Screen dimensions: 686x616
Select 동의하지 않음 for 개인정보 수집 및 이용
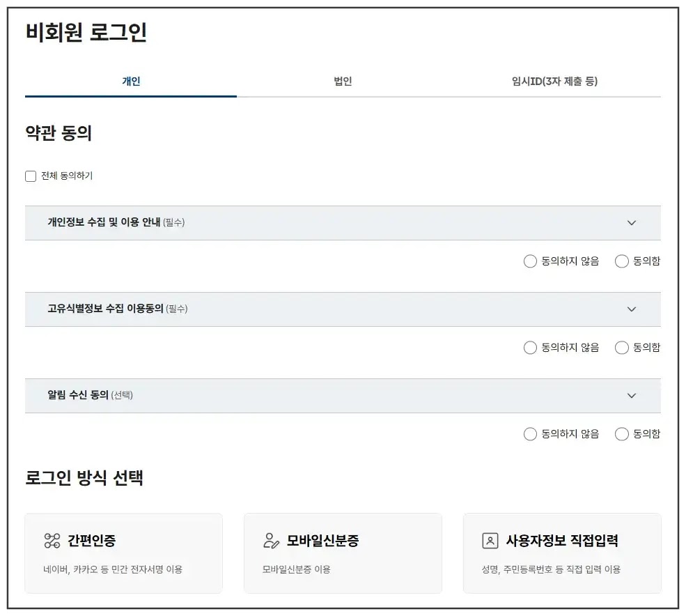pyautogui.click(x=530, y=261)
